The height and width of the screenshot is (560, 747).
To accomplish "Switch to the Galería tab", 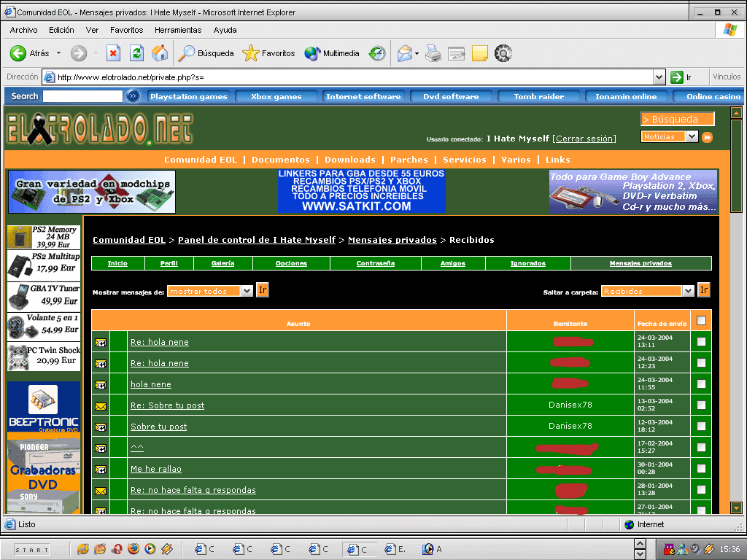I will (223, 263).
